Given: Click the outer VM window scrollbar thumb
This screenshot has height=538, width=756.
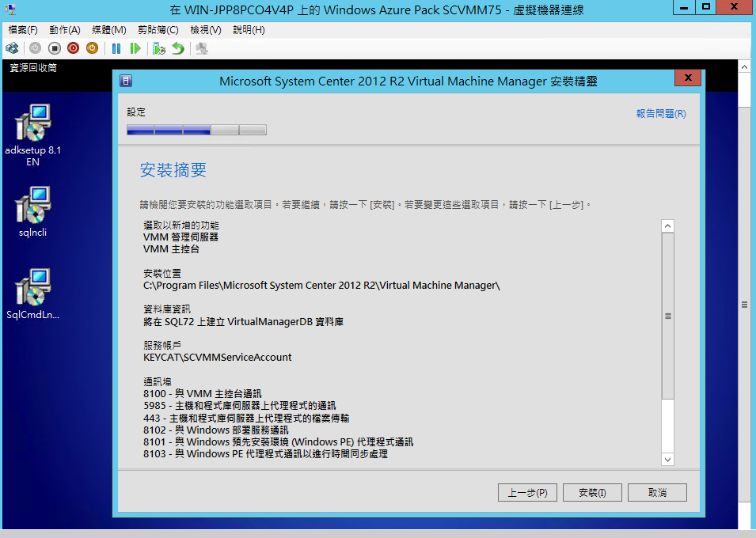Looking at the screenshot, I should [x=745, y=305].
